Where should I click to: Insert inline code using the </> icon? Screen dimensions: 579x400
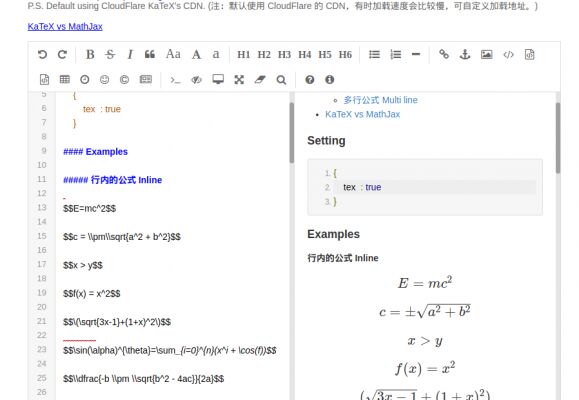pos(508,55)
